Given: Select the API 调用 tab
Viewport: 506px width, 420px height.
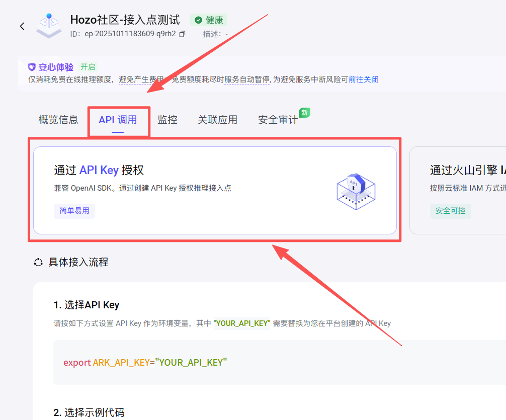Looking at the screenshot, I should click(119, 119).
